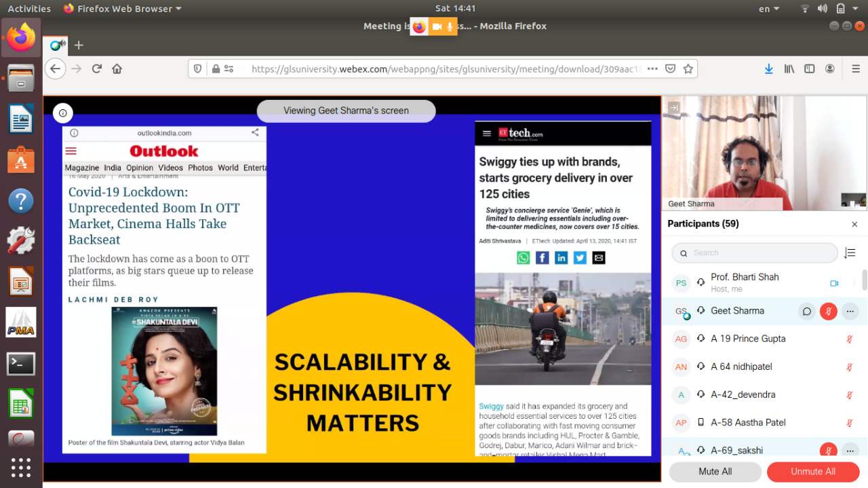Open LibreOffice Impress from dock
Viewport: 868px width, 488px height.
(21, 282)
